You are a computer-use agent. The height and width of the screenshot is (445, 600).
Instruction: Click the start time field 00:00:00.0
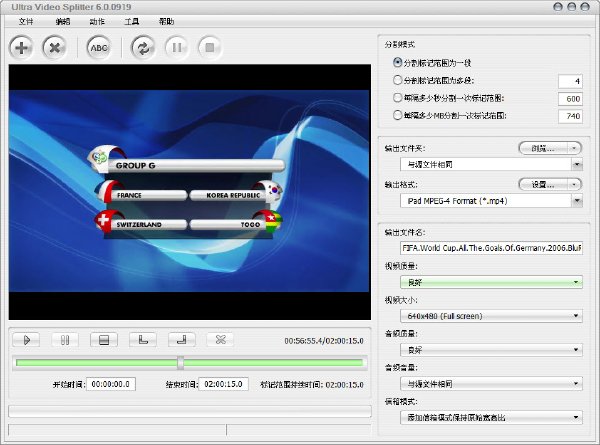(111, 384)
